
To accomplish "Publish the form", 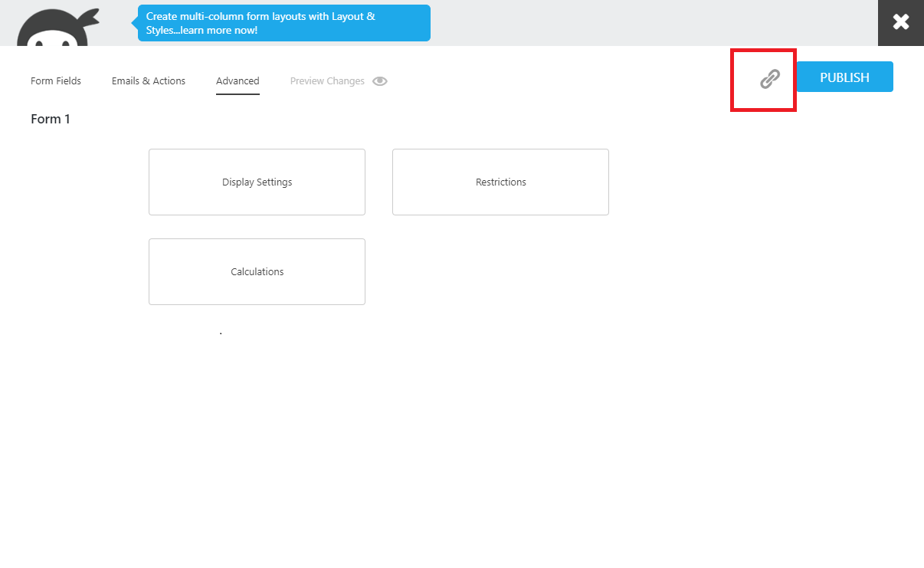I will 844,77.
